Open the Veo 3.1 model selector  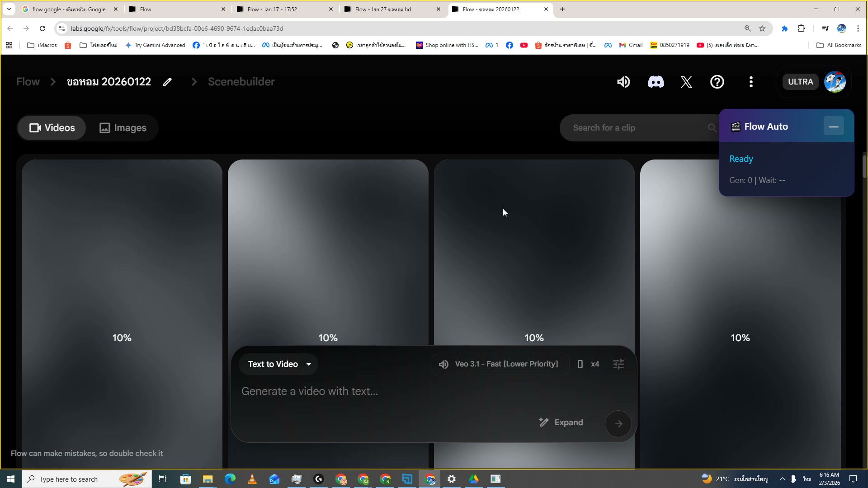[x=500, y=364]
